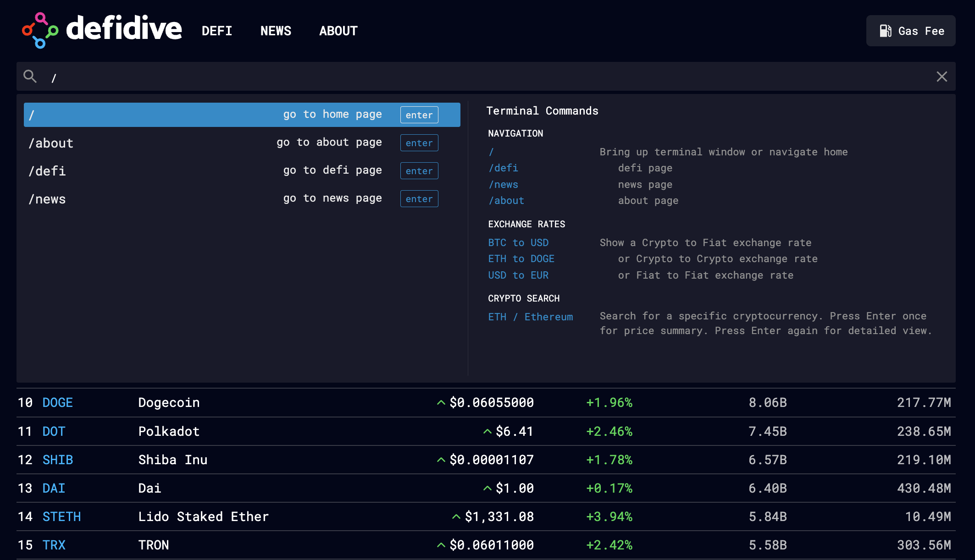This screenshot has width=975, height=560.
Task: Click the $1,331.08 price value
Action: [x=499, y=516]
